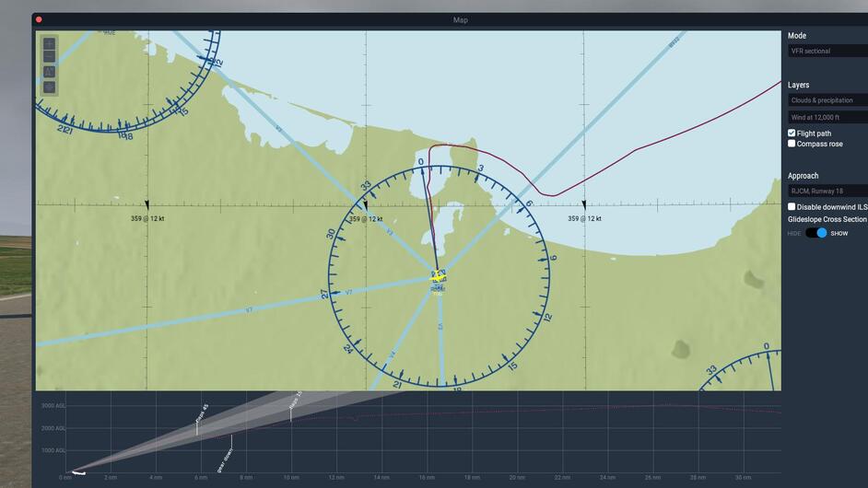Select the aircraft icon on the map

click(x=439, y=275)
